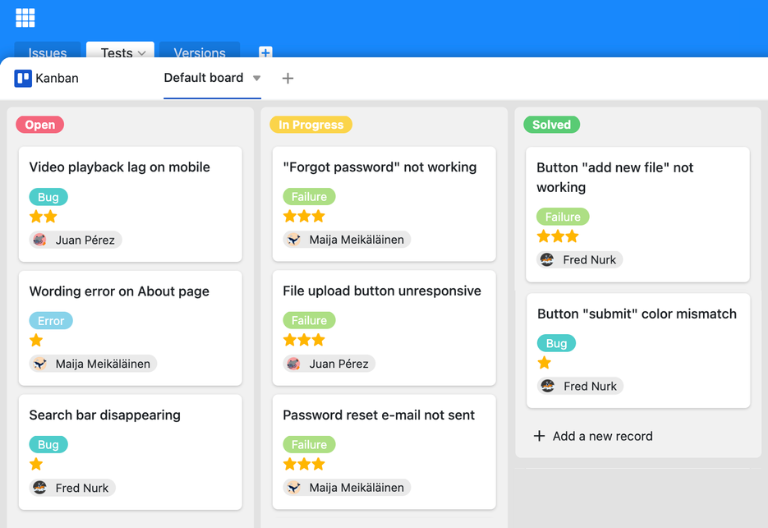Click star on Search bar disappearing card
768x528 pixels.
point(36,464)
